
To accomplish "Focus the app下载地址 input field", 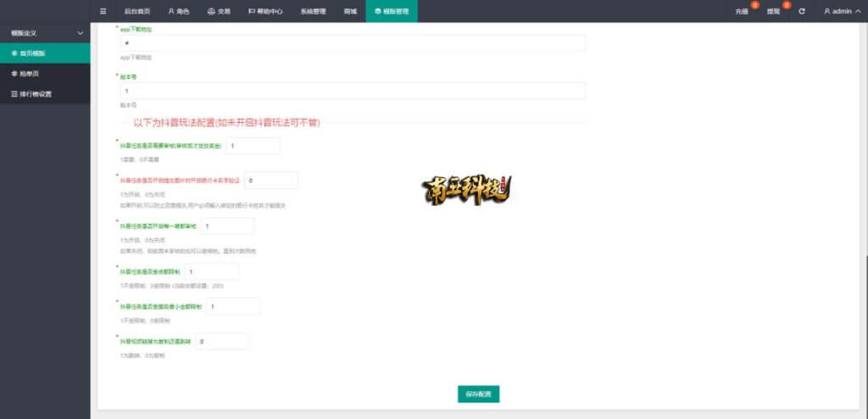I will click(353, 43).
